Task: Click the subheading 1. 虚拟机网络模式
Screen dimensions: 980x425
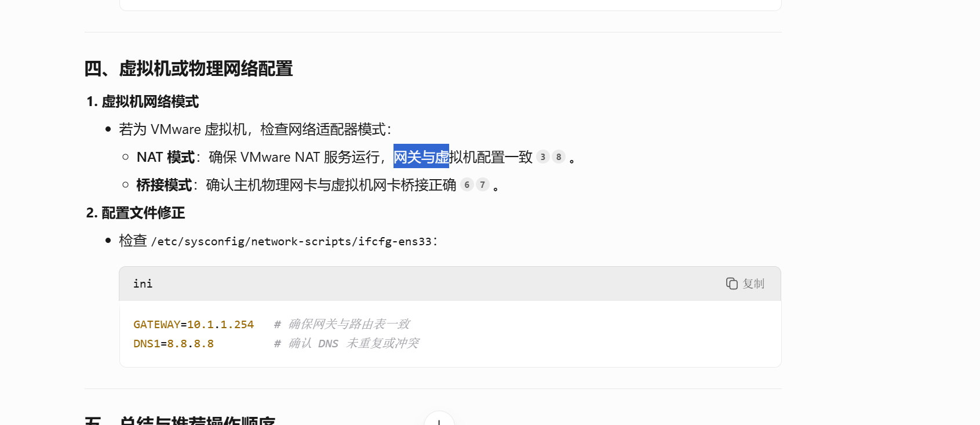Action: coord(143,102)
